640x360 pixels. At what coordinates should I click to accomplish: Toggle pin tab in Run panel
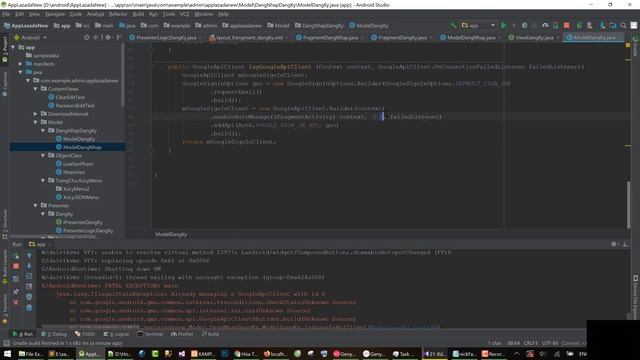coord(16,292)
